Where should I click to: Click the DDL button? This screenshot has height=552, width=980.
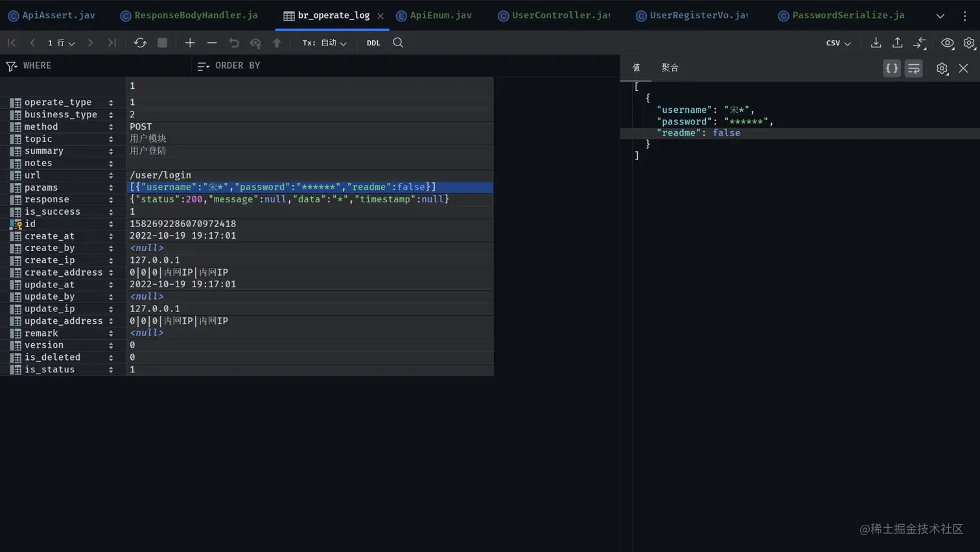point(373,43)
